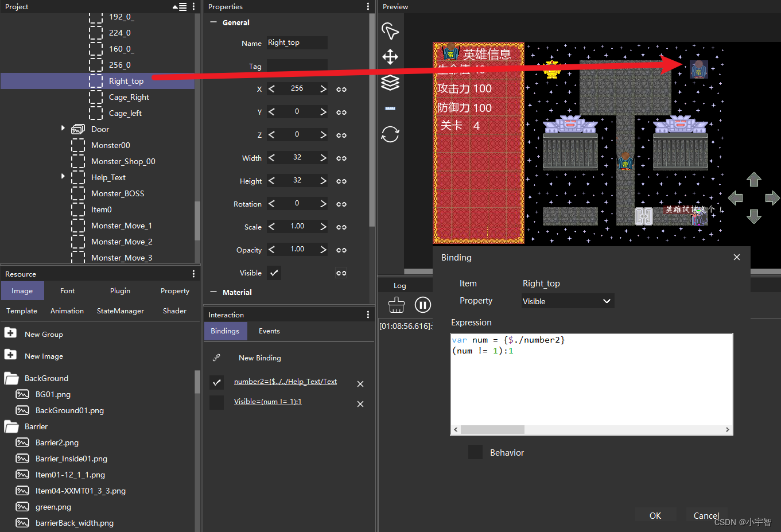Decrease the Scale value with left arrow
This screenshot has width=781, height=532.
coord(271,227)
